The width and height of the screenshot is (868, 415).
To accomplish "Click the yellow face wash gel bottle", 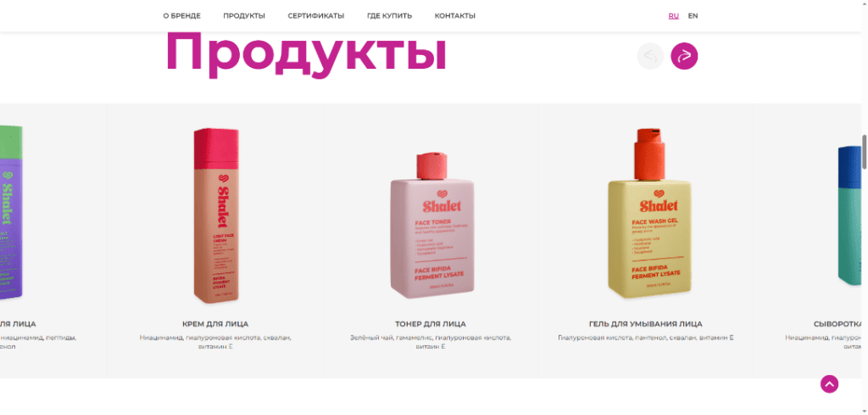I will click(650, 214).
